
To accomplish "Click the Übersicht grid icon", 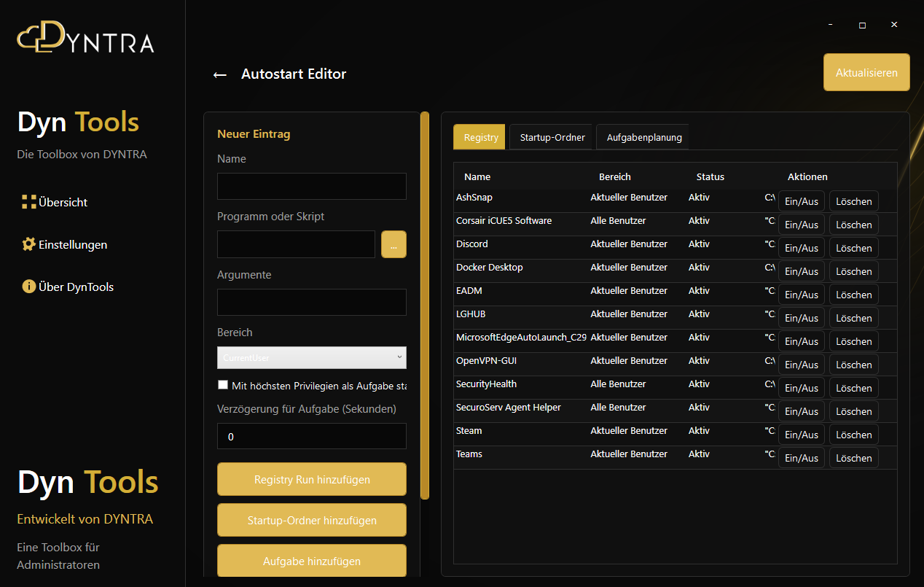I will click(29, 202).
